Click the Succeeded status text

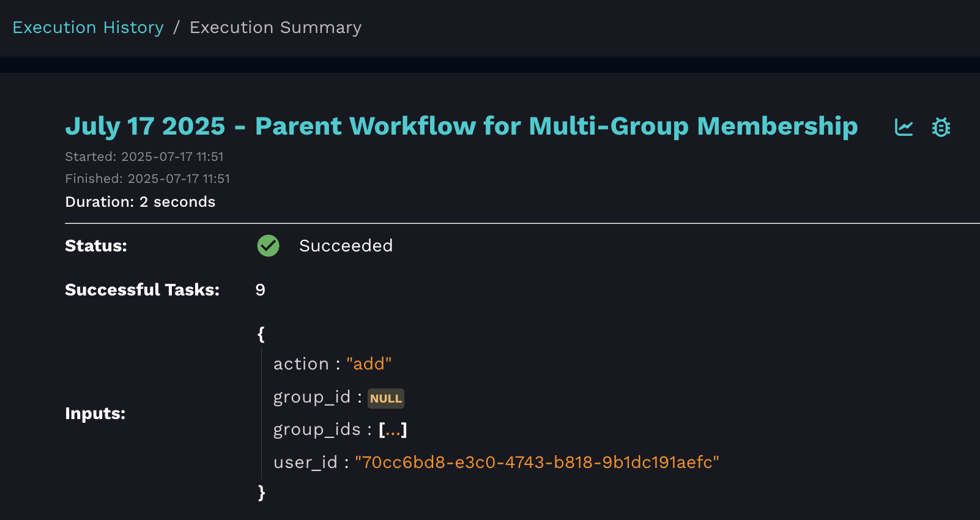(346, 246)
